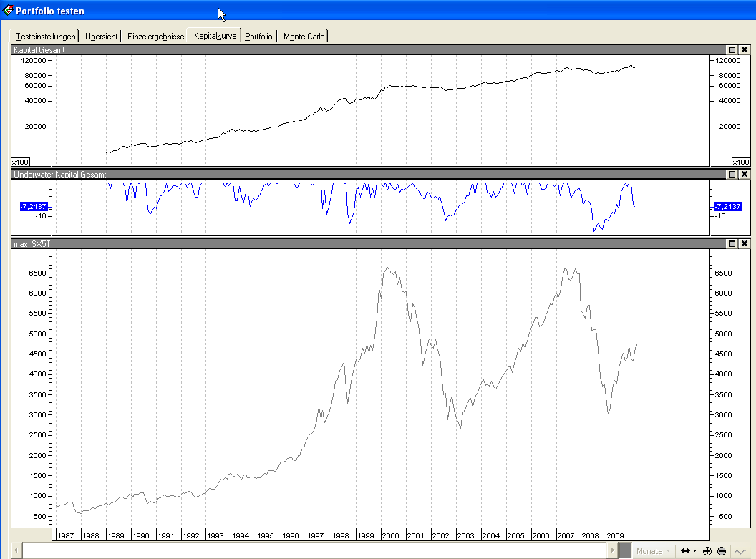Open the Monte-Carlo tab

click(304, 36)
